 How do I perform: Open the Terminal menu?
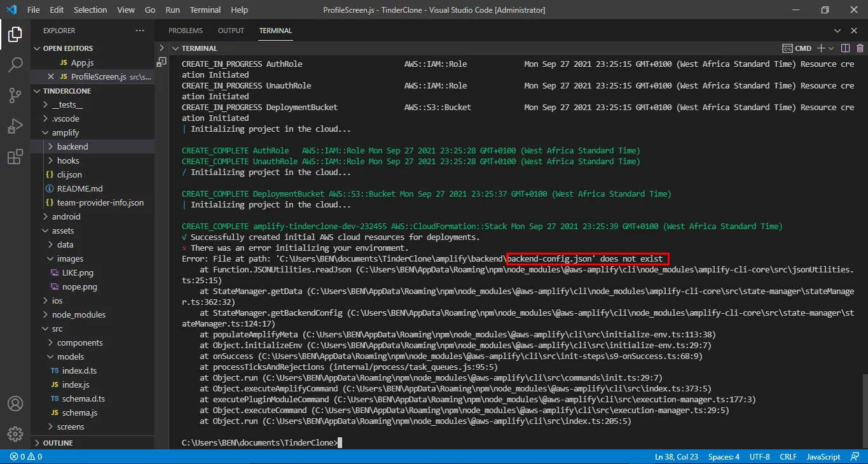click(x=205, y=10)
